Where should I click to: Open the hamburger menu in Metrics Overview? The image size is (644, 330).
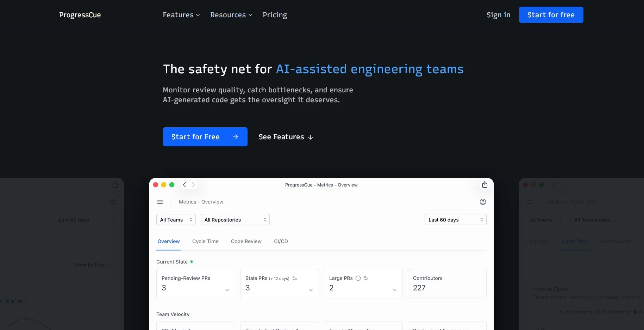click(x=160, y=202)
